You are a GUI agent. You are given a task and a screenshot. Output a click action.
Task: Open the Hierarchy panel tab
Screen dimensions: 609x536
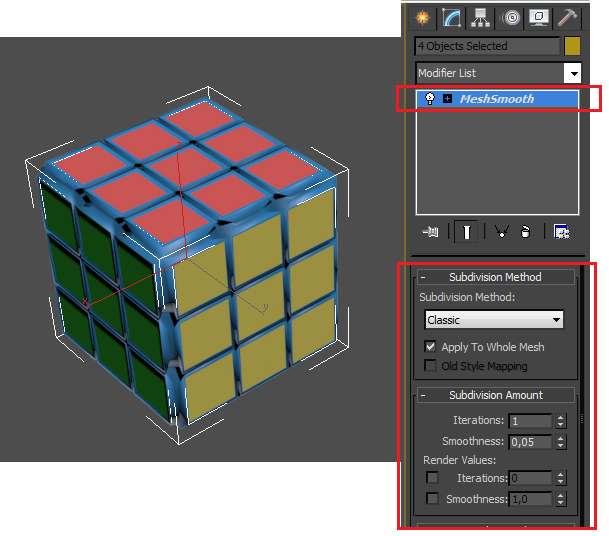click(480, 18)
